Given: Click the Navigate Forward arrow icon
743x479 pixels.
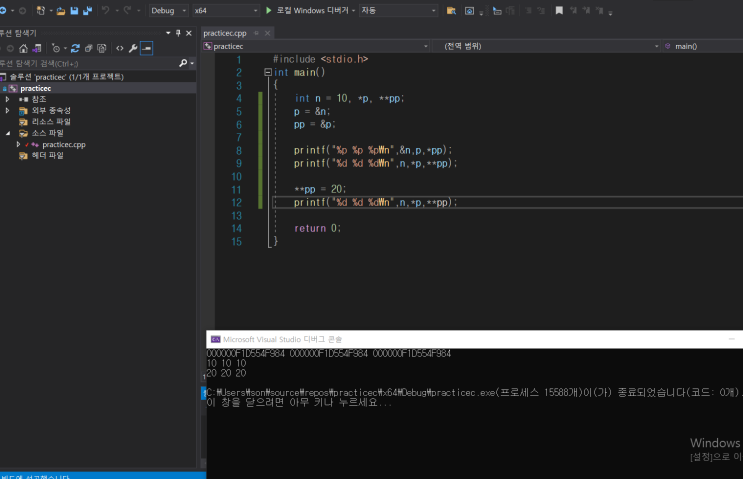Looking at the screenshot, I should [x=22, y=10].
